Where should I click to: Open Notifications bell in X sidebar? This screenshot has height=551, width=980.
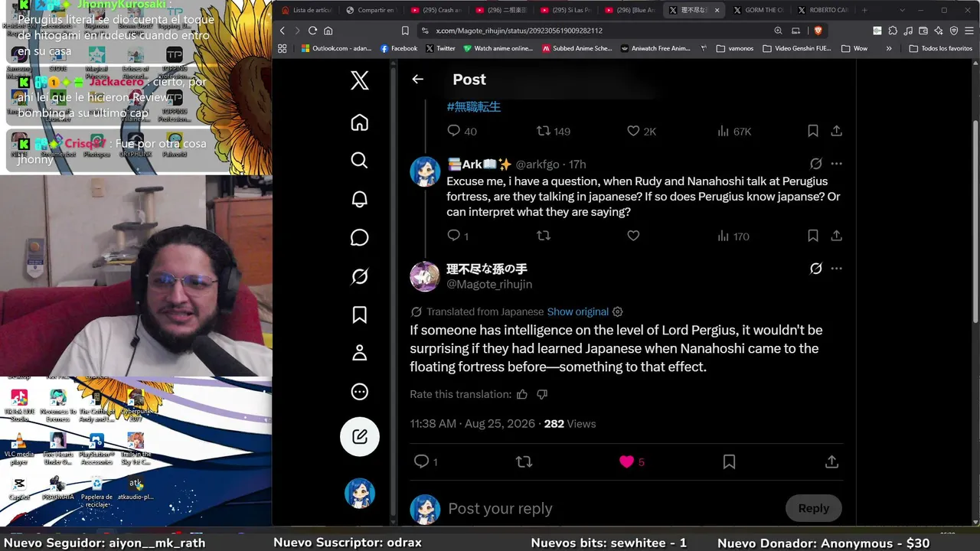(359, 199)
